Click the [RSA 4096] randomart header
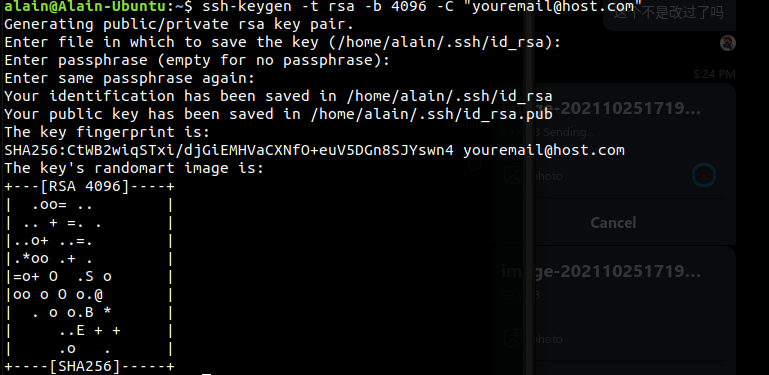The height and width of the screenshot is (375, 769). [x=88, y=186]
